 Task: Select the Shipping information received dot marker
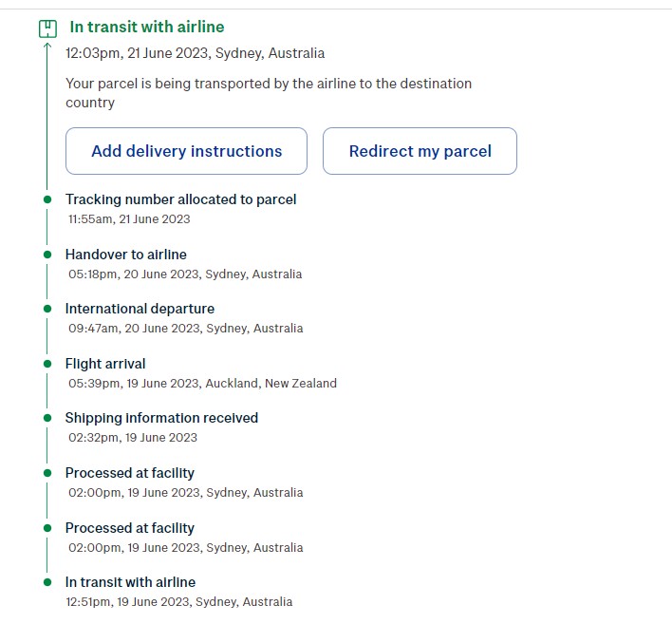pyautogui.click(x=47, y=418)
